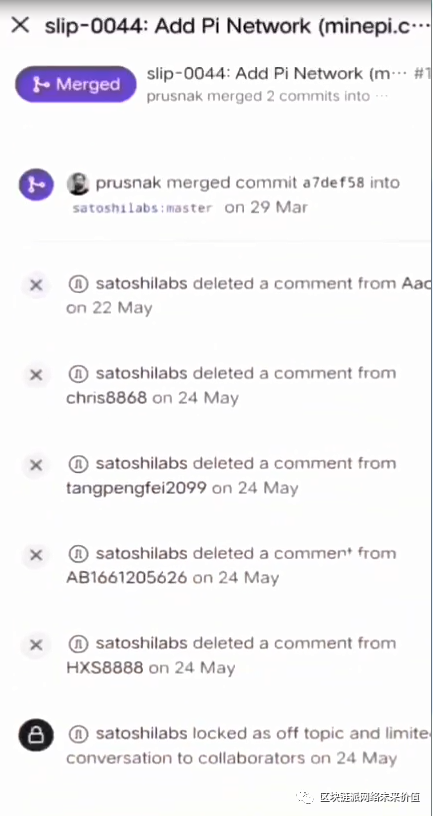Click the satoshilabs name on 22 May event
The width and height of the screenshot is (433, 816).
click(x=141, y=284)
